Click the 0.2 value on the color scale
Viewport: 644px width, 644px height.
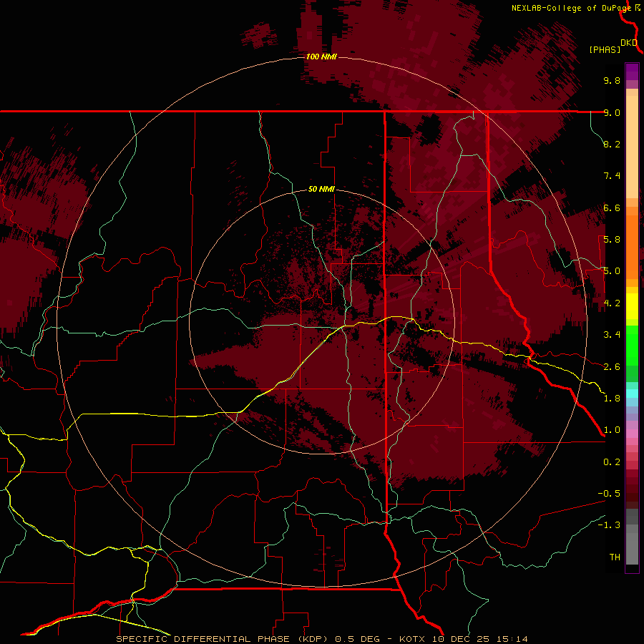click(612, 462)
